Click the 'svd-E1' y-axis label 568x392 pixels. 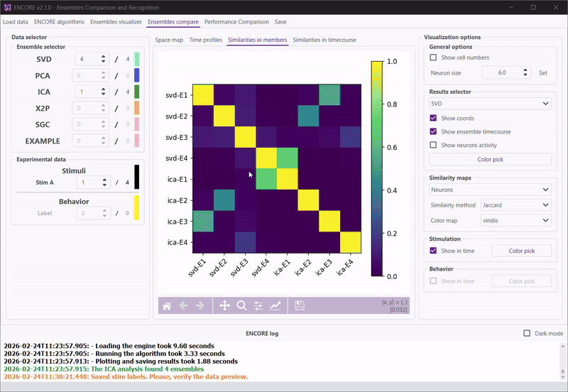[x=176, y=95]
